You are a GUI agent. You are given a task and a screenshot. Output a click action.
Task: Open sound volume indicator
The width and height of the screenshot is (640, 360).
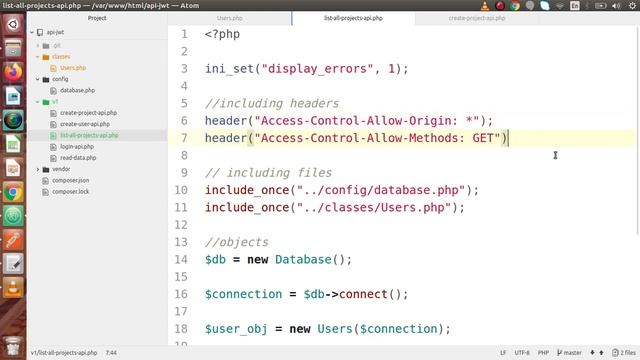(x=616, y=5)
